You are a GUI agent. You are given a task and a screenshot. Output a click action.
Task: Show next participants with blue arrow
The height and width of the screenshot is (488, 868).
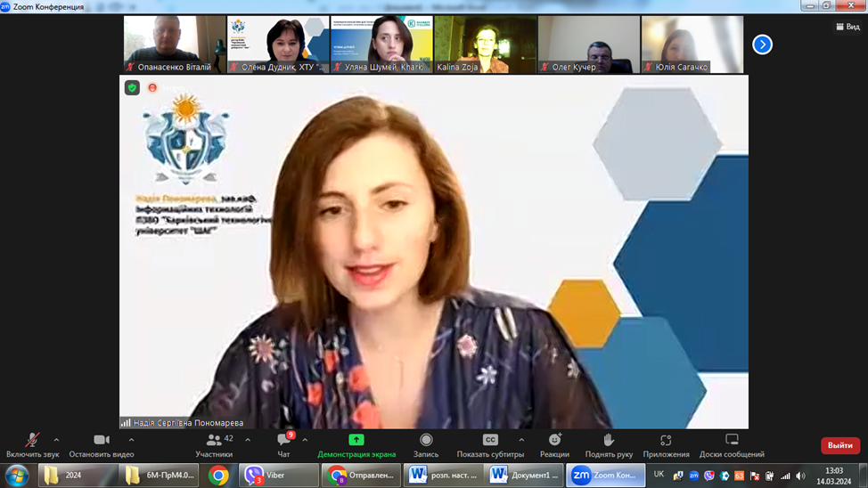[762, 45]
